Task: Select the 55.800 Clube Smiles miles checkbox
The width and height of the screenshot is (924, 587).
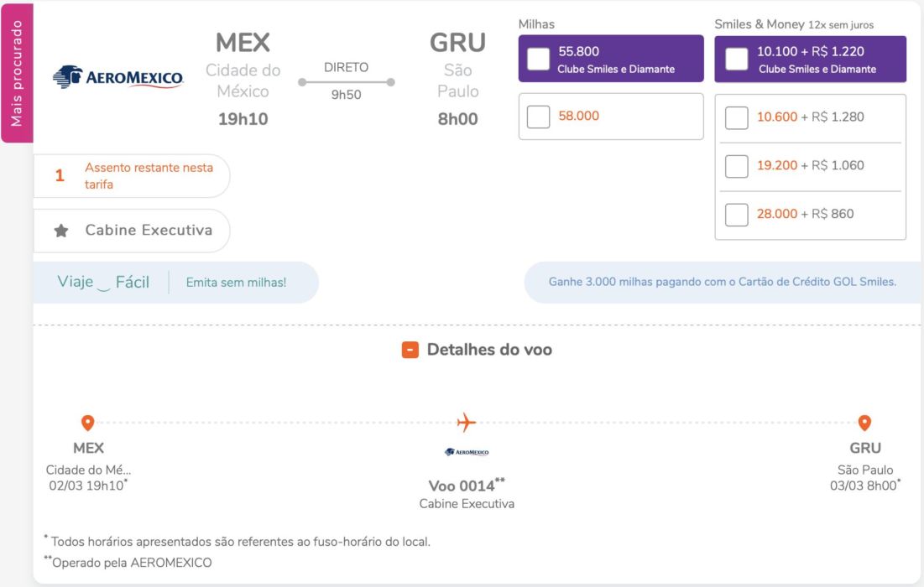Action: [x=538, y=59]
